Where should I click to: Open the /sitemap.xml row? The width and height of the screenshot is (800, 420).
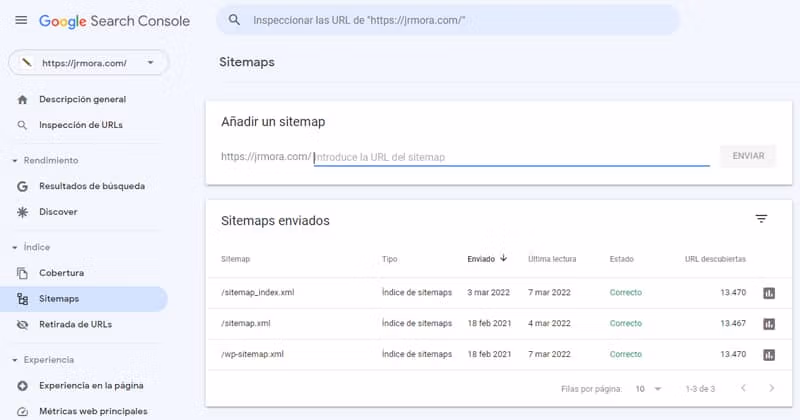tap(499, 324)
